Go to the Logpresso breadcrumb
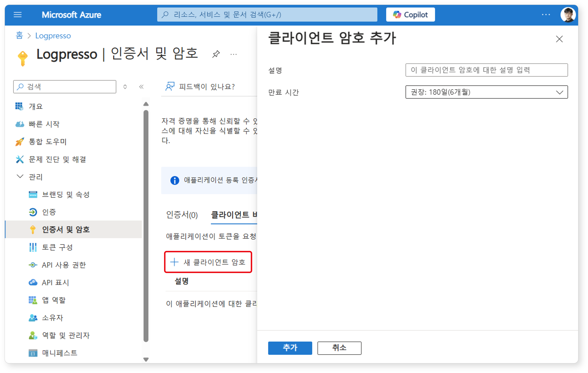This screenshot has height=373, width=588. pyautogui.click(x=53, y=36)
